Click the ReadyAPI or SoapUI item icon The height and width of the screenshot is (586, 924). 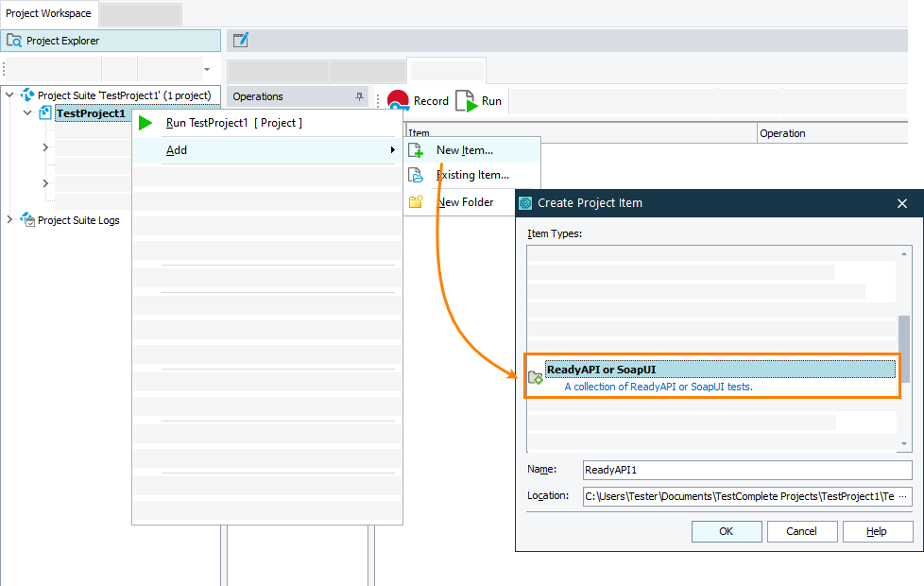coord(536,374)
